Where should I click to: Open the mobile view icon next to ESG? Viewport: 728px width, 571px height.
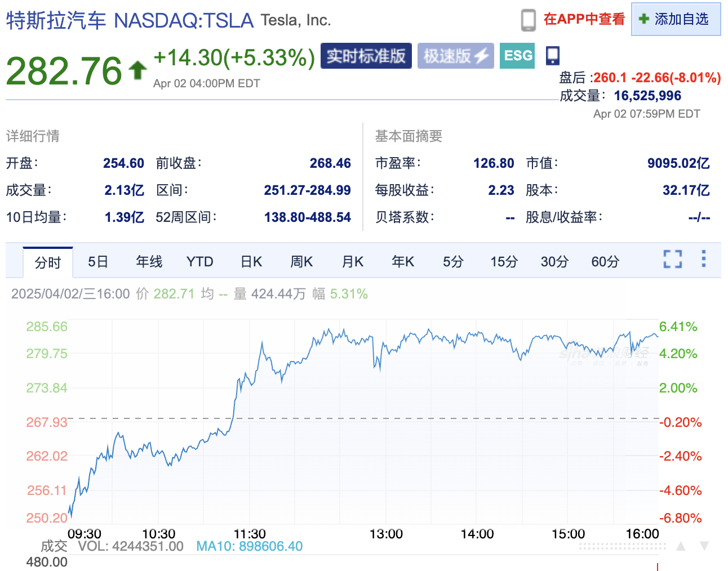click(553, 55)
